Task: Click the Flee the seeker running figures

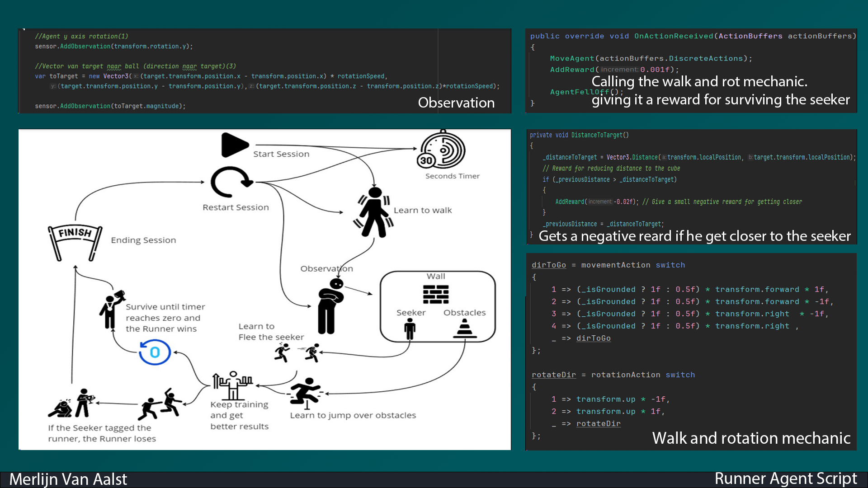Action: (x=297, y=353)
